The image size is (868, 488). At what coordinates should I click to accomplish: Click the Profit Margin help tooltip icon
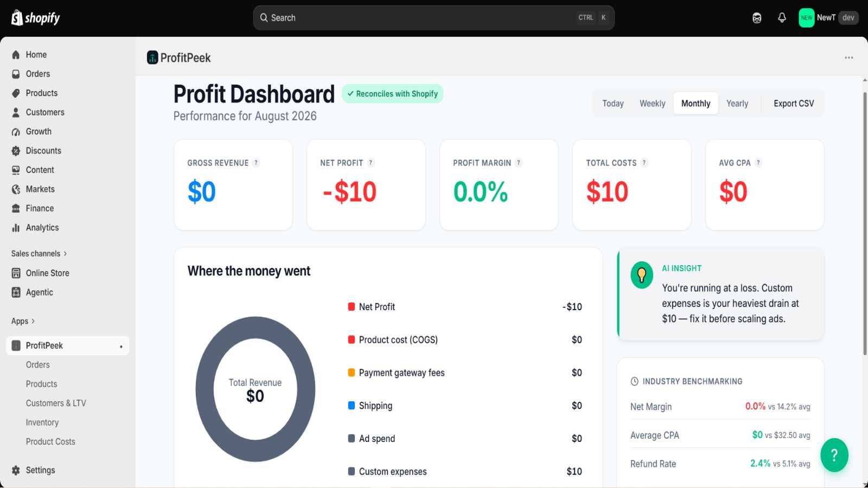(519, 163)
